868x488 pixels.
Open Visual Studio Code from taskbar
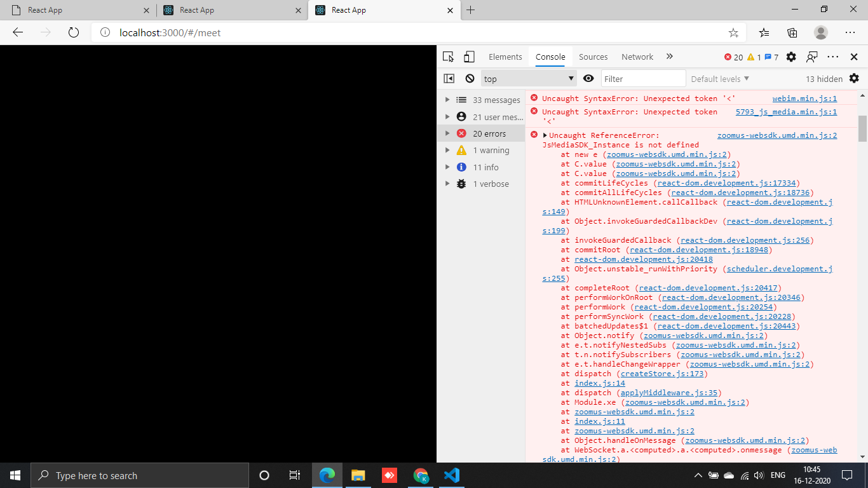tap(452, 475)
